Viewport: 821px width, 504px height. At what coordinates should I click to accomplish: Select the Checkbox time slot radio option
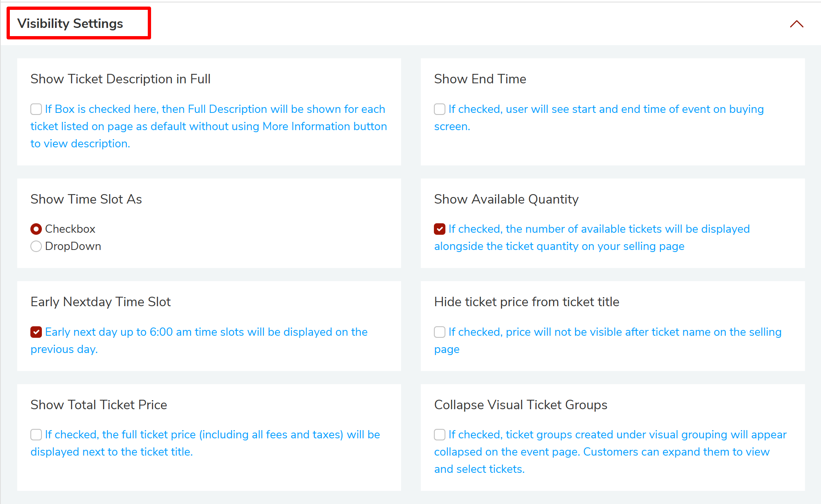tap(36, 229)
